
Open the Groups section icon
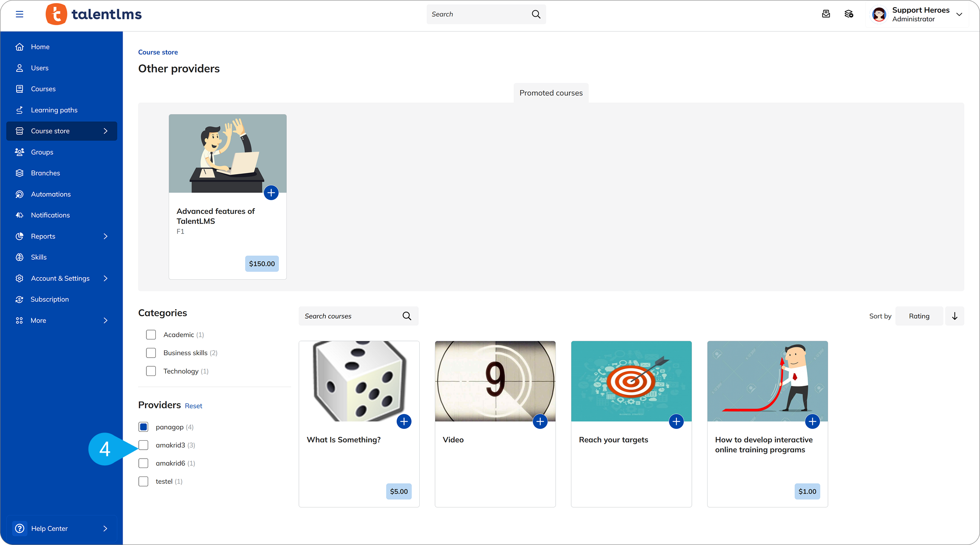point(20,152)
